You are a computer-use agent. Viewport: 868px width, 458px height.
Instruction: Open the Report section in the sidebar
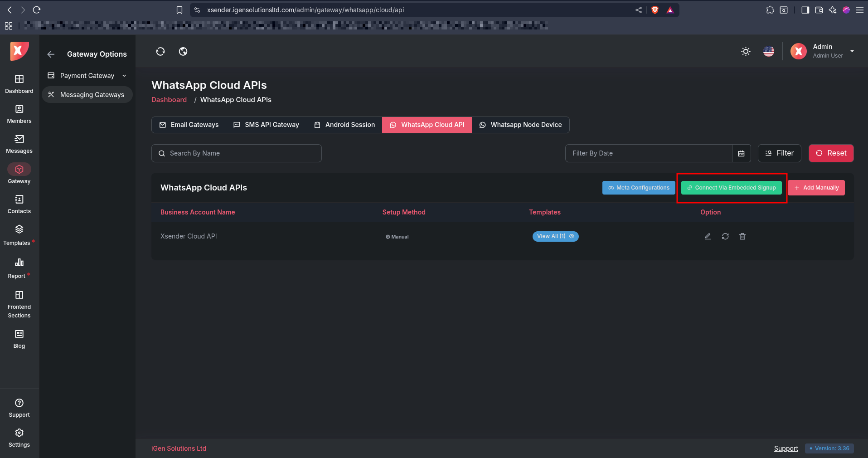pyautogui.click(x=19, y=268)
